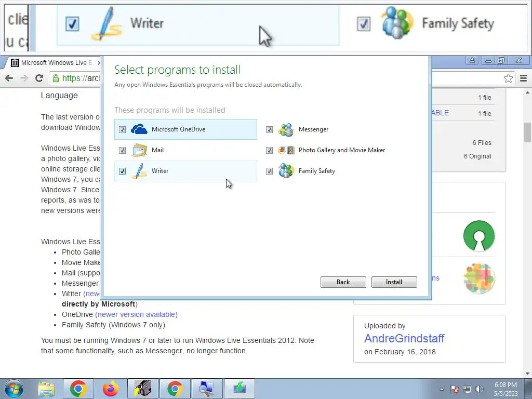Open AndreGrindstaff uploader link
532x399 pixels.
(x=404, y=338)
